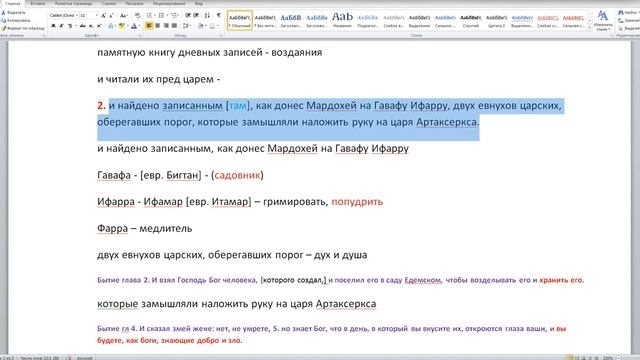Screen dimensions: 640x360
Task: Toggle Italic formatting
Action: click(61, 26)
